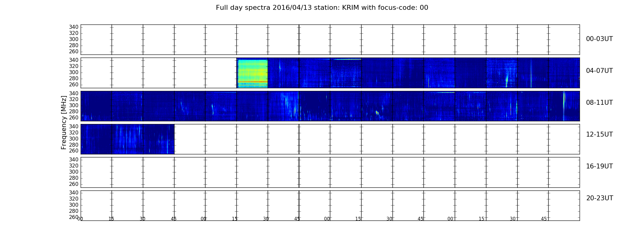Select the '16-19UT' panel label
Screen dimensions: 644x245
[599, 166]
